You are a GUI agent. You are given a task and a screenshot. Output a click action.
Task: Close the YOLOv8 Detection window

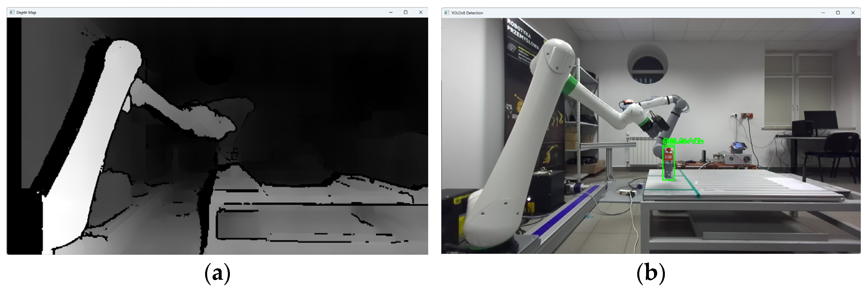pyautogui.click(x=853, y=13)
